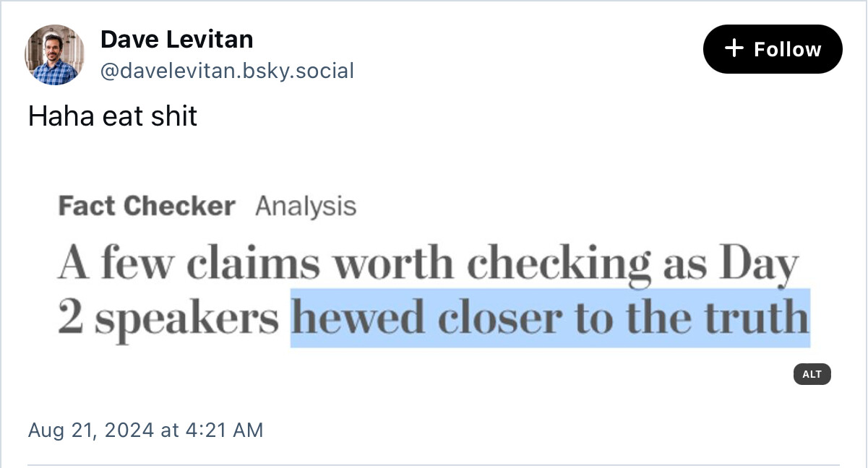
Task: Click "2 speakers" in the headline
Action: (x=168, y=318)
